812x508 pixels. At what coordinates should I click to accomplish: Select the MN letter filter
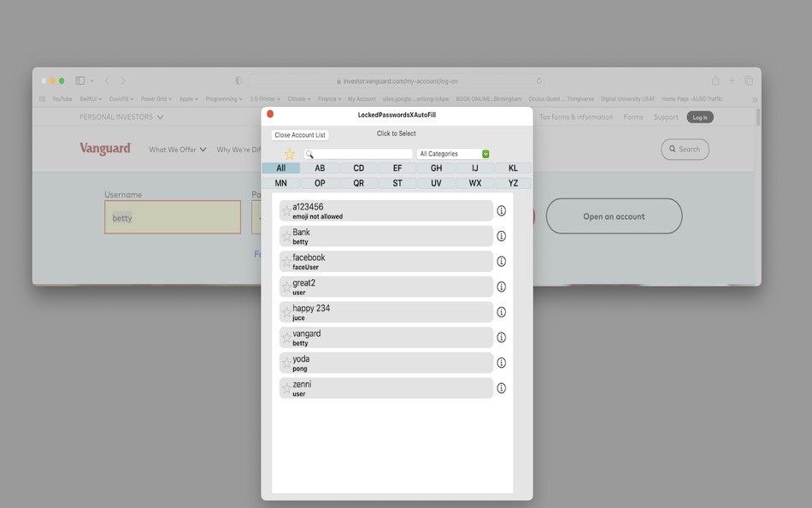(x=280, y=183)
